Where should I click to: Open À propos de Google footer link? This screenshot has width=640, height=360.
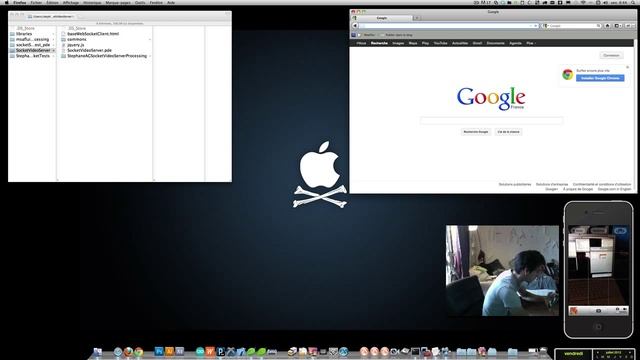click(x=578, y=189)
